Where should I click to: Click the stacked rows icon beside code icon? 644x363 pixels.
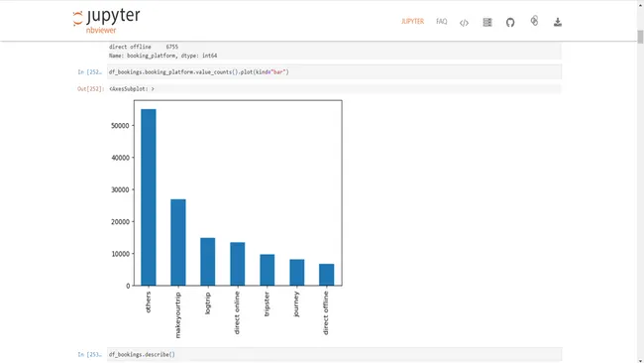(x=487, y=22)
